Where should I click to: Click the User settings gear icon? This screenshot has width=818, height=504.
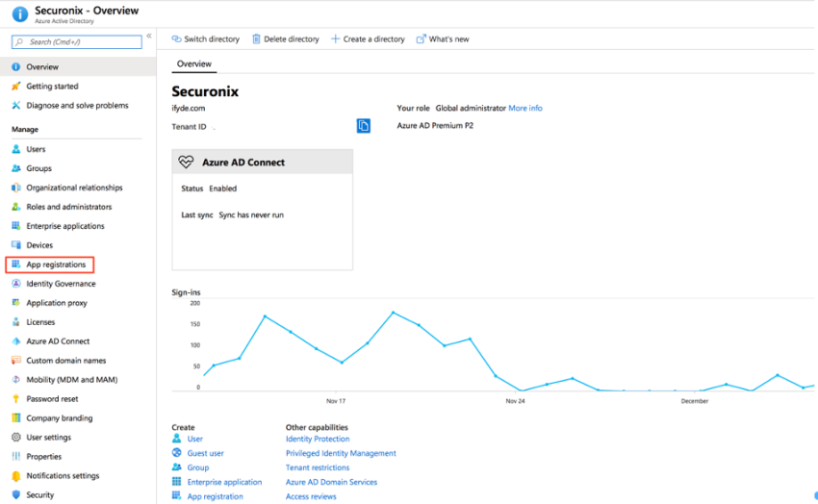16,438
